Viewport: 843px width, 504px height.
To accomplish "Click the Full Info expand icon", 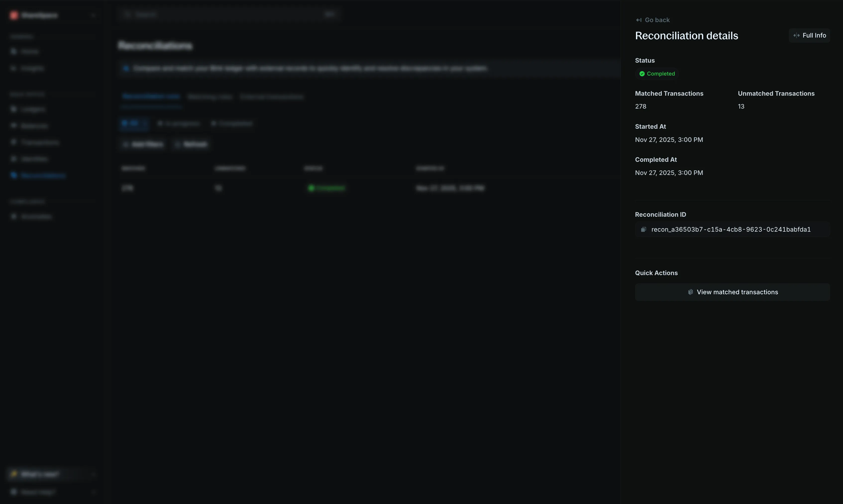I will coord(796,35).
